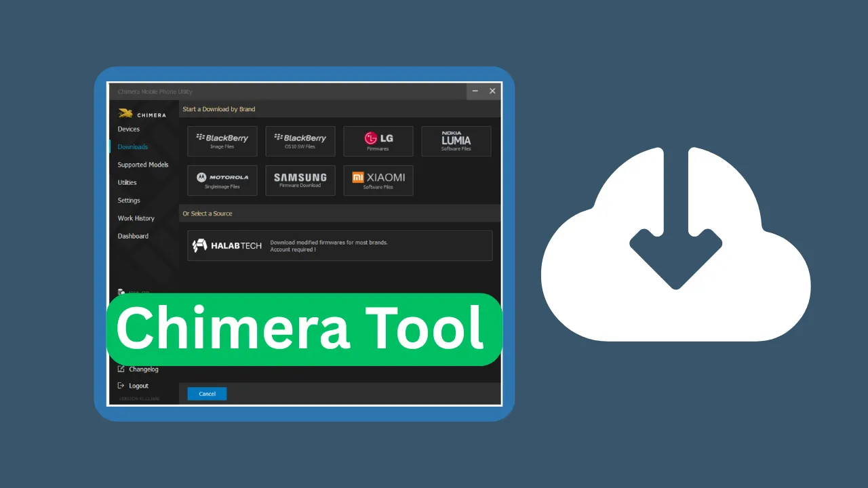Click 'Download modified firmwares for most brands' text

click(329, 242)
